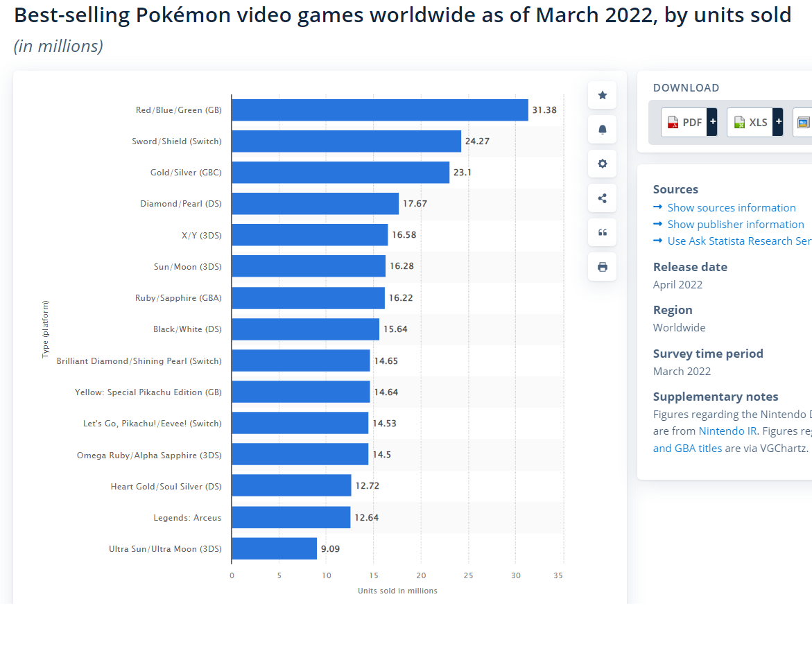Click the share icon
The image size is (812, 651).
(601, 198)
